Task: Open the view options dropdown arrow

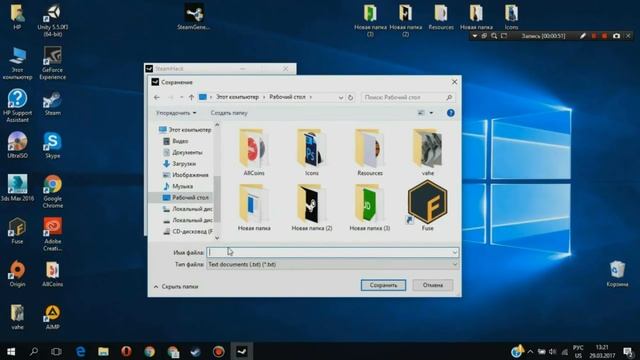Action: pos(431,113)
